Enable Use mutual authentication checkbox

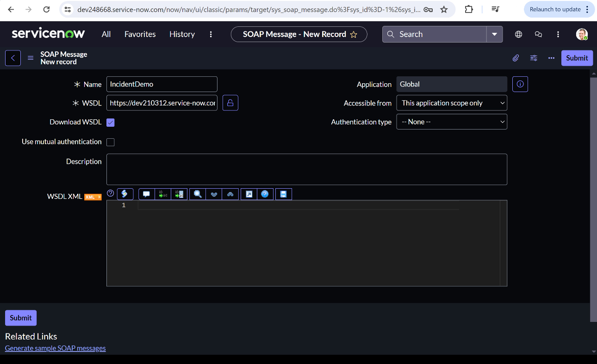(x=111, y=142)
